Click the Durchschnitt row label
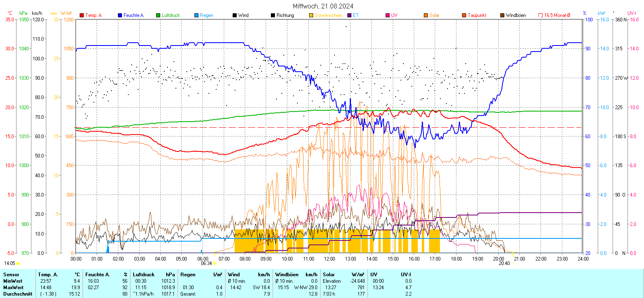Screen dimensions: 644x298 click(18, 294)
